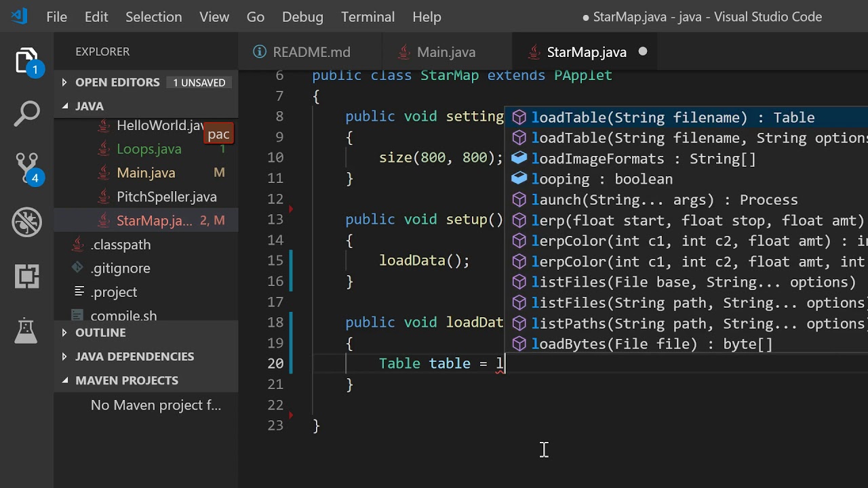This screenshot has width=868, height=488.
Task: Click the README.md info icon
Action: pos(259,52)
